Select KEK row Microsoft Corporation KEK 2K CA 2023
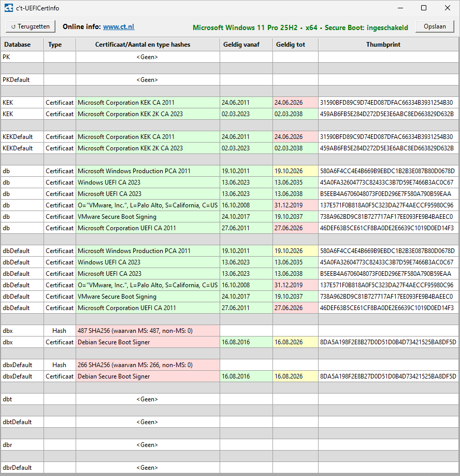The image size is (460, 476). pos(229,114)
